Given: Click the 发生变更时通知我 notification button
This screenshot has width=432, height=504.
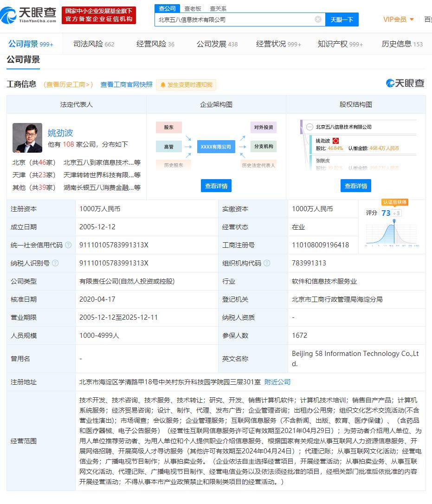Looking at the screenshot, I should [x=186, y=85].
